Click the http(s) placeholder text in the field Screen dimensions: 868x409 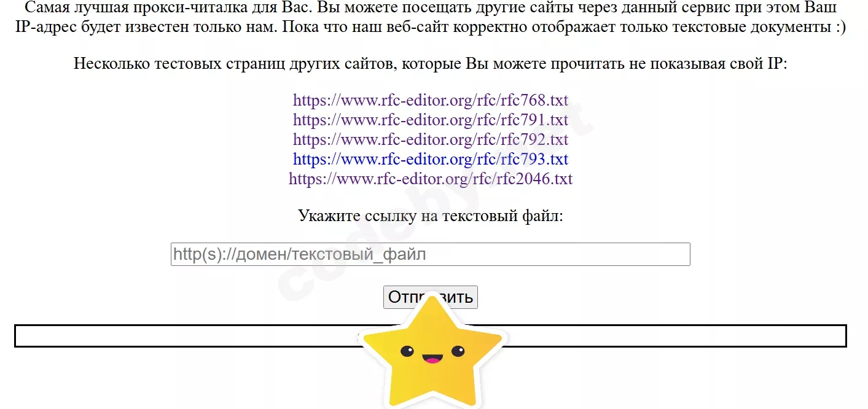pos(299,254)
